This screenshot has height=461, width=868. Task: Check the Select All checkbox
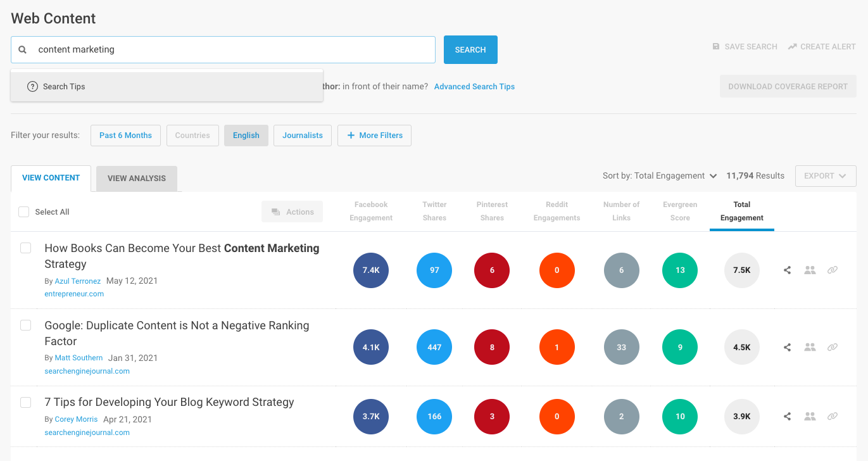pyautogui.click(x=24, y=212)
